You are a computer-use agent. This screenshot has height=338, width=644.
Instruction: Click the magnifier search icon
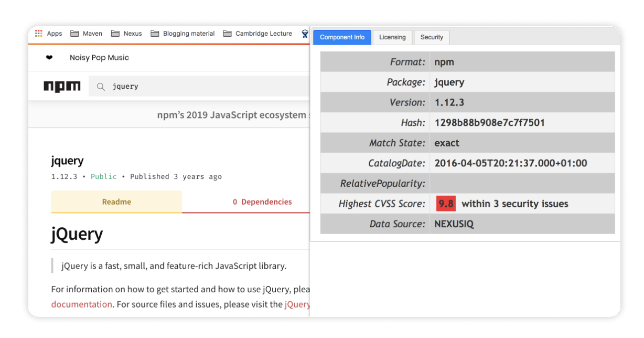101,87
